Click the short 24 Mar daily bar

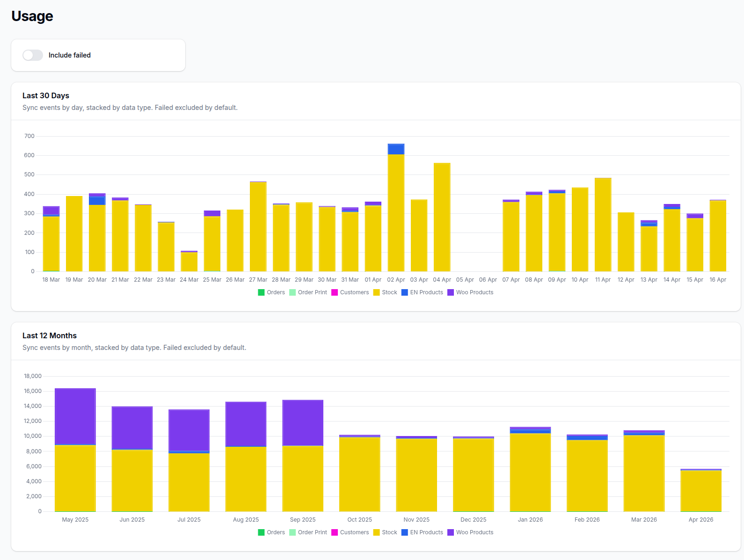click(189, 262)
